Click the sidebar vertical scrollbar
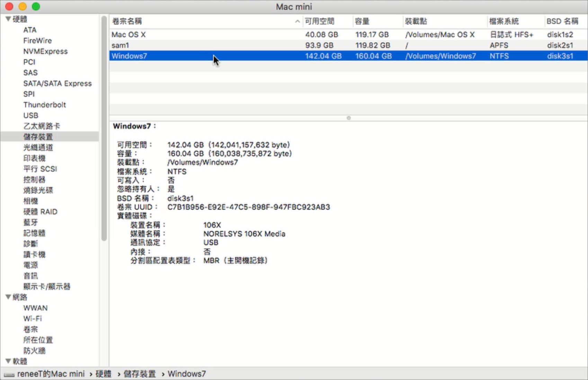Screen dimensions: 588x380 point(104,128)
